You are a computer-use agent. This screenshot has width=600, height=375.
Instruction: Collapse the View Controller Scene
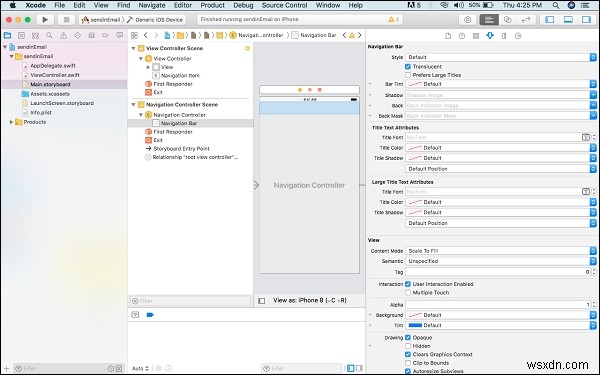pyautogui.click(x=134, y=48)
